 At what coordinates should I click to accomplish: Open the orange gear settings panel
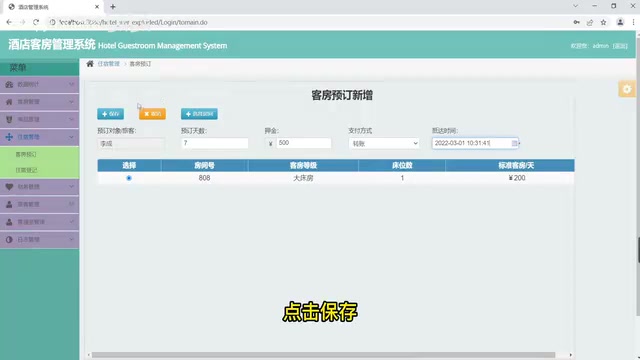627,89
